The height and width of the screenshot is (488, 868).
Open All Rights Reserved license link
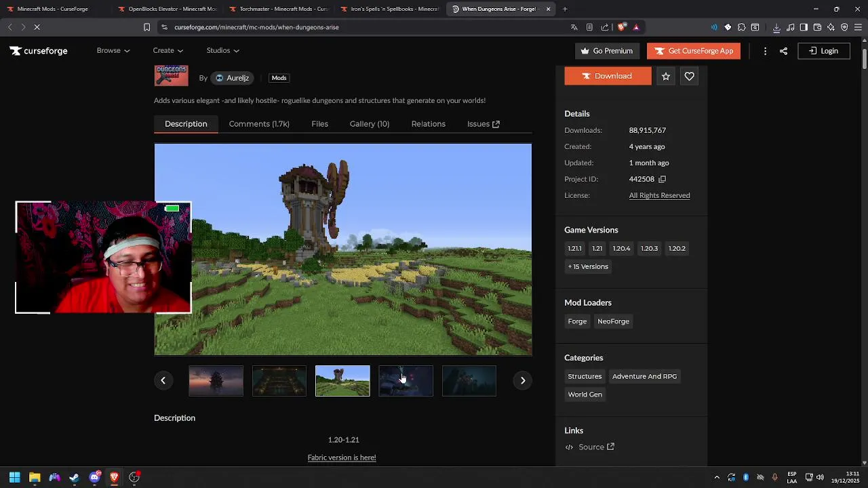(659, 195)
